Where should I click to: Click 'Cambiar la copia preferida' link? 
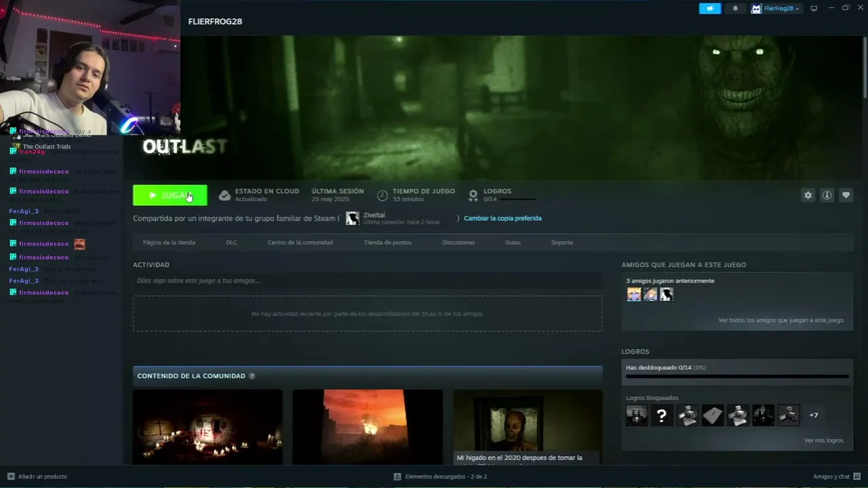502,218
